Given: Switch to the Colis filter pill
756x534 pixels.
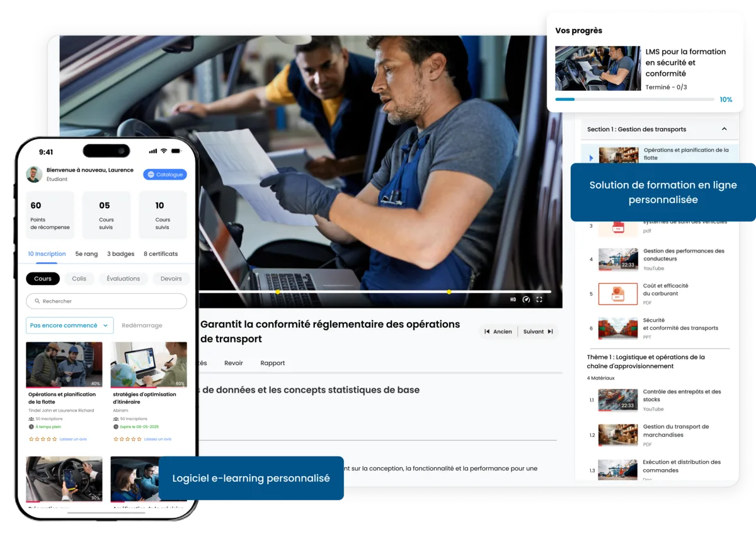Looking at the screenshot, I should point(79,278).
